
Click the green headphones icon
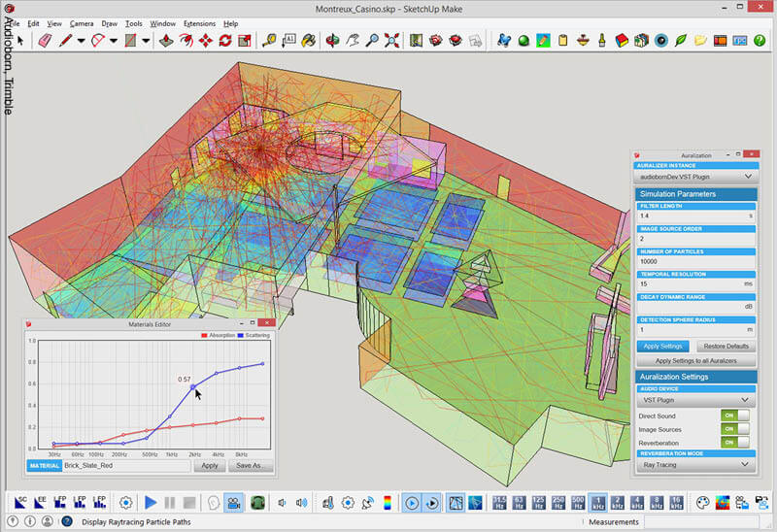click(x=257, y=503)
